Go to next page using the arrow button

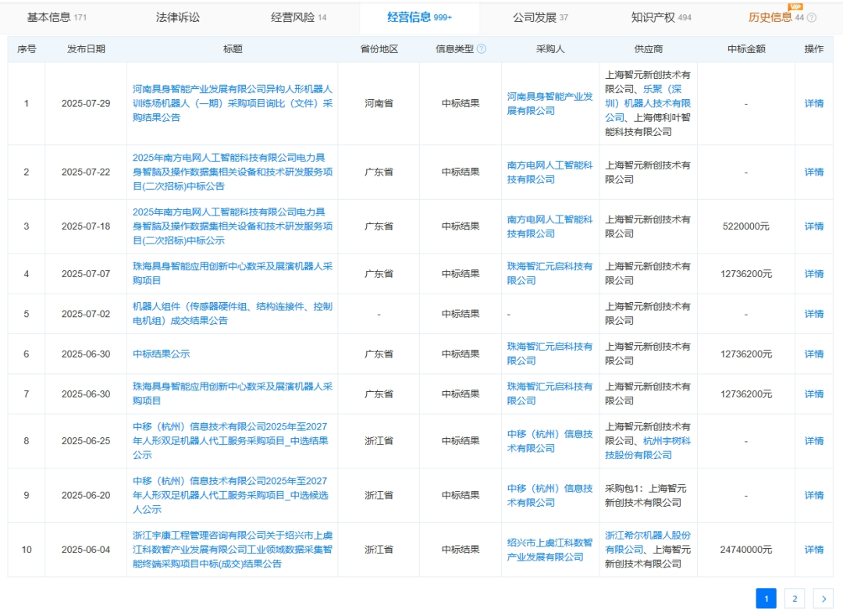(x=823, y=598)
